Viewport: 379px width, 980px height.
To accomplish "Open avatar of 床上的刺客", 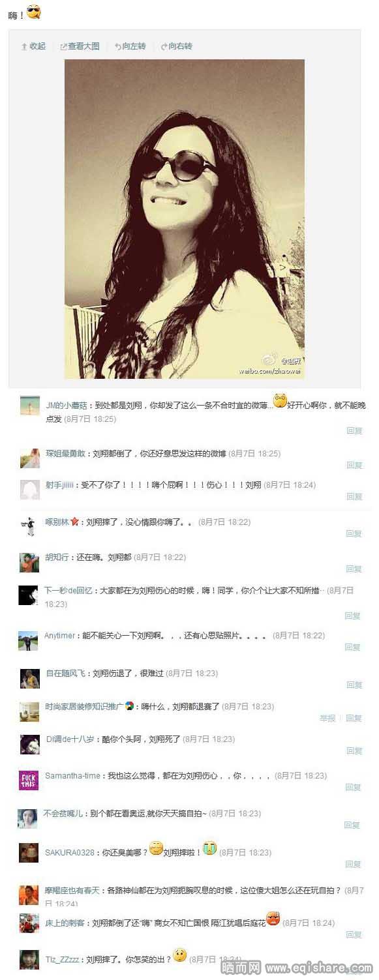I will point(29,923).
